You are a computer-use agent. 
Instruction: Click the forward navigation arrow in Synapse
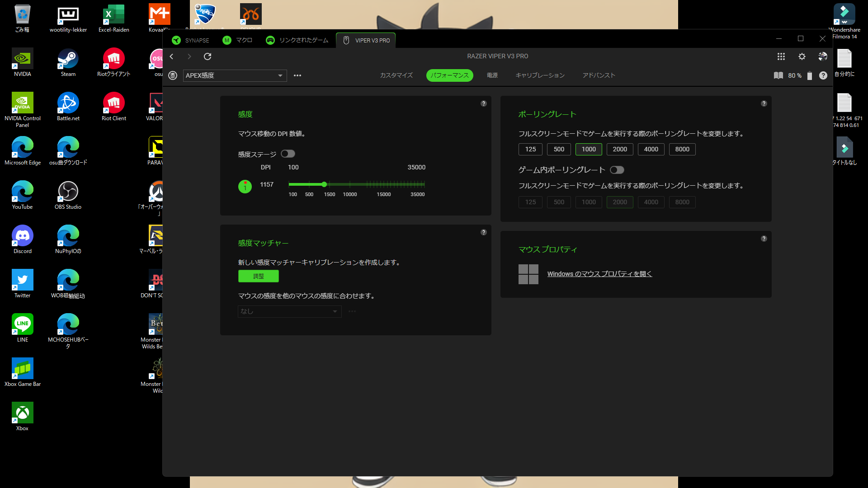coord(189,56)
